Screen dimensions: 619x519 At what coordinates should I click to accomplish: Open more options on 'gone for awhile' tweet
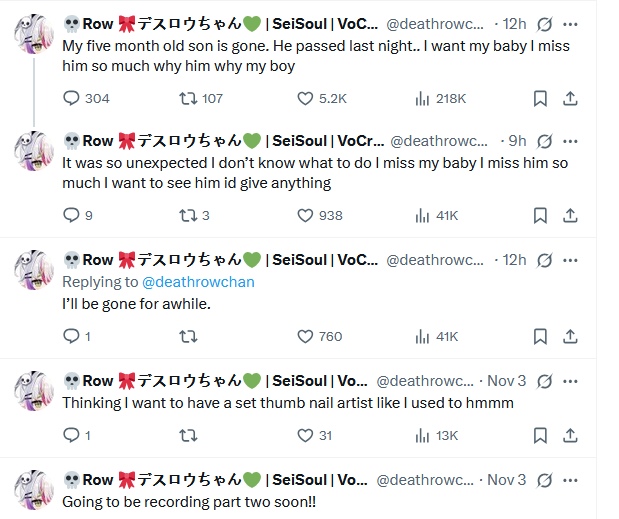click(571, 260)
